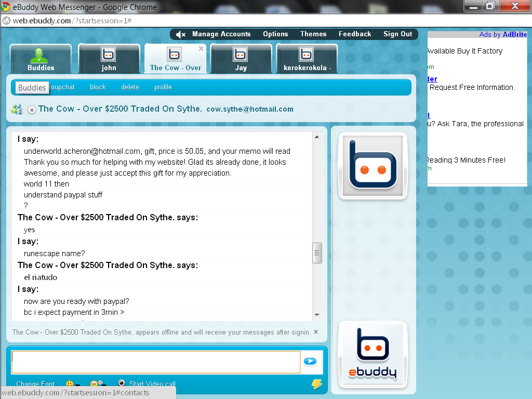
Task: Click the chat scrollbar thumb
Action: pos(317,253)
